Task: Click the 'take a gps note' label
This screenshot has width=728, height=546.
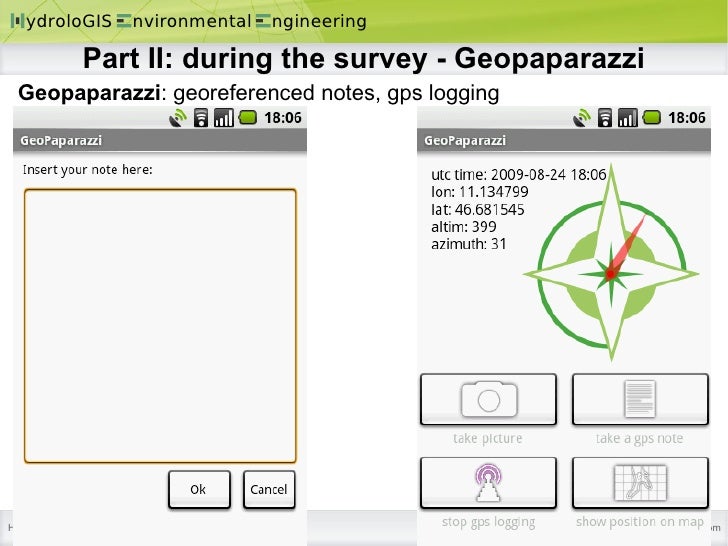Action: [640, 438]
